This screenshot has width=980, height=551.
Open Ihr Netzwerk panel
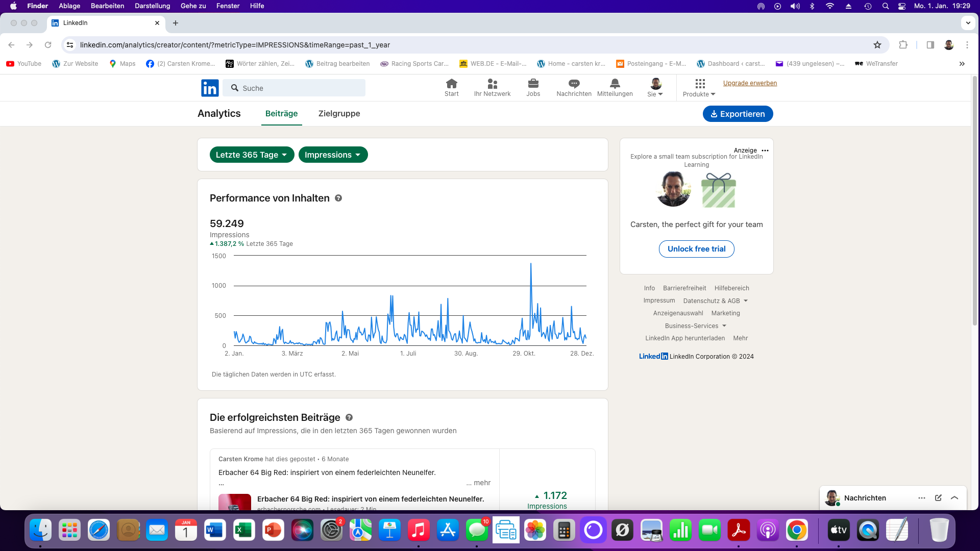tap(492, 87)
